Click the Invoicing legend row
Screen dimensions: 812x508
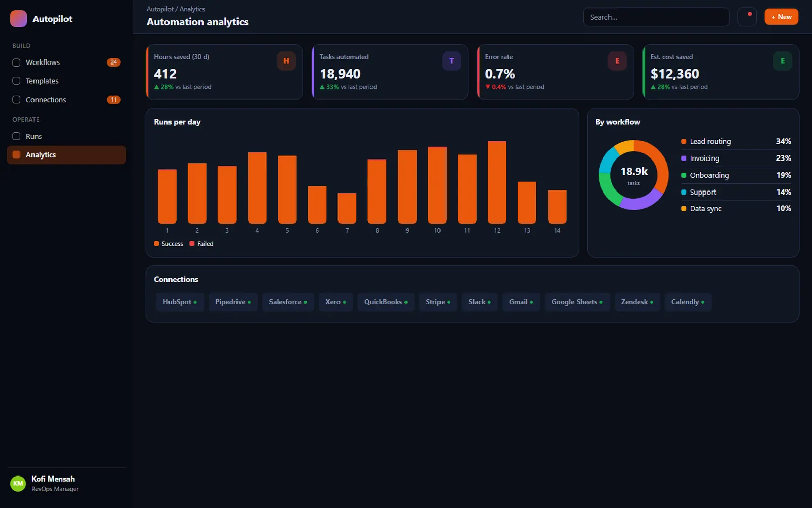point(736,158)
